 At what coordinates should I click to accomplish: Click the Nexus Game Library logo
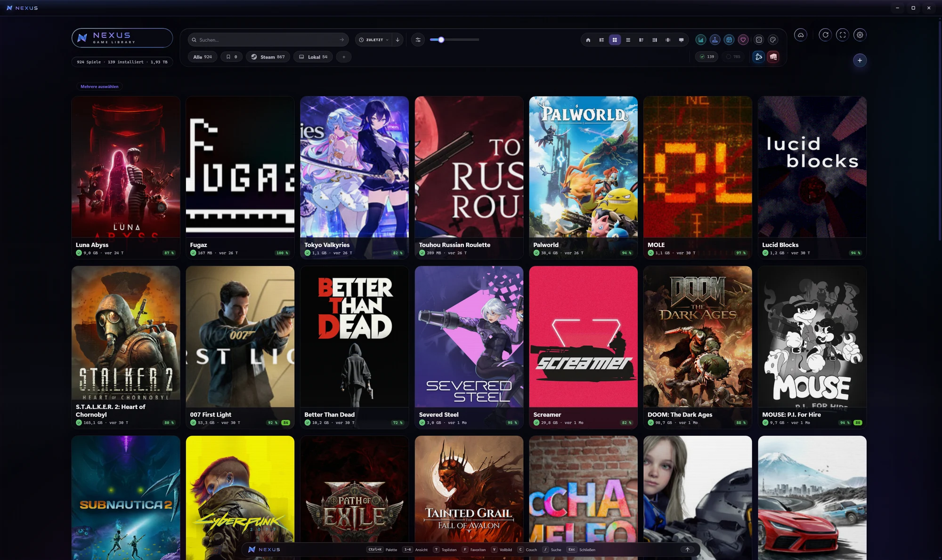tap(122, 38)
